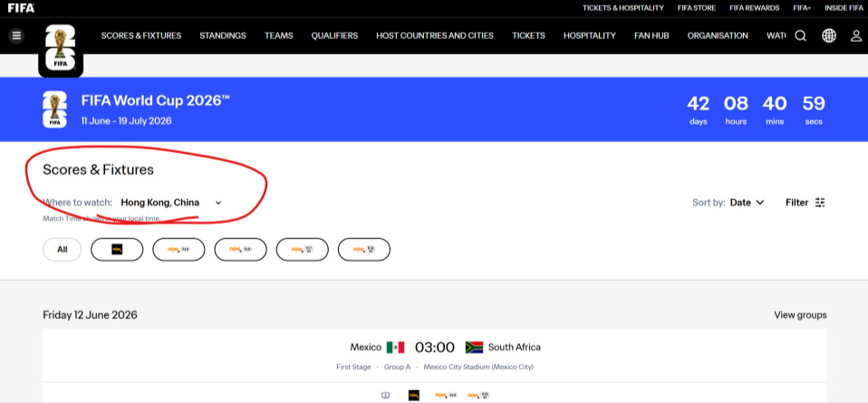Follow the Tickets & Hospitality top link
868x403 pixels.
[x=622, y=8]
